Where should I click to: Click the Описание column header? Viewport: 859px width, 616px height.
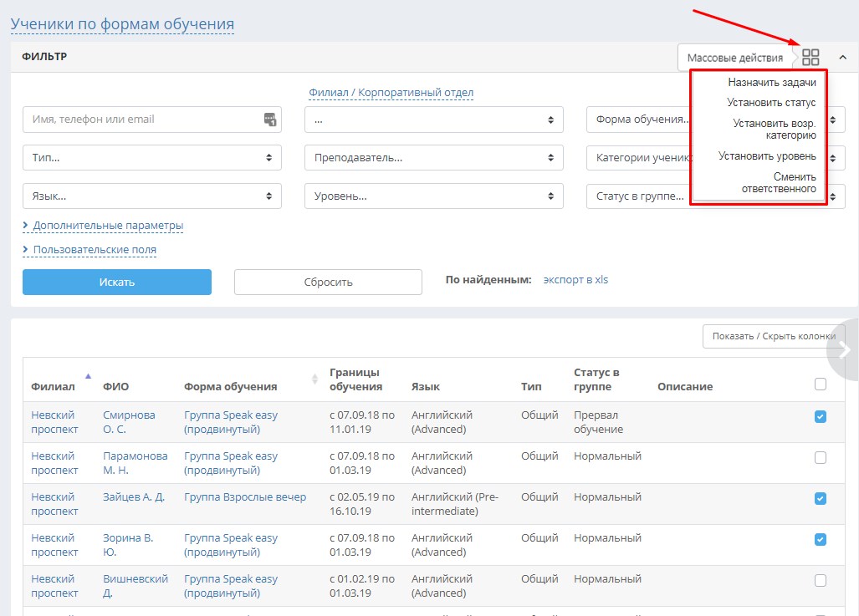685,387
